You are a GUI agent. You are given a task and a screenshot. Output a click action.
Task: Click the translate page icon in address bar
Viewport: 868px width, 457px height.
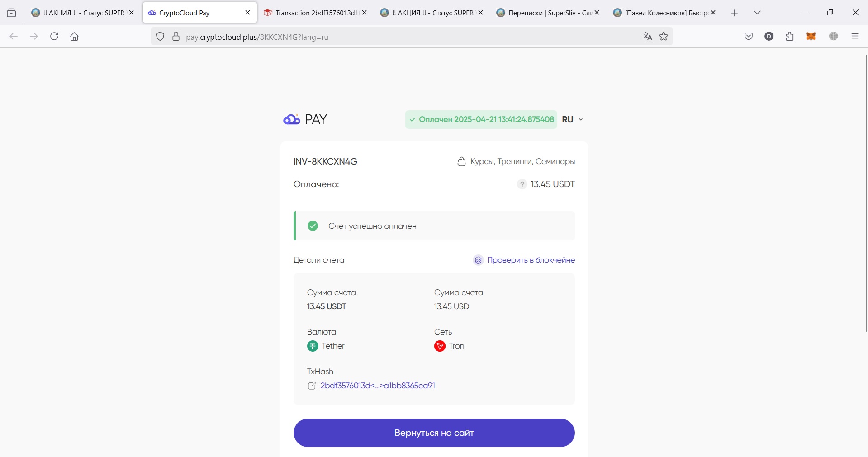tap(647, 37)
